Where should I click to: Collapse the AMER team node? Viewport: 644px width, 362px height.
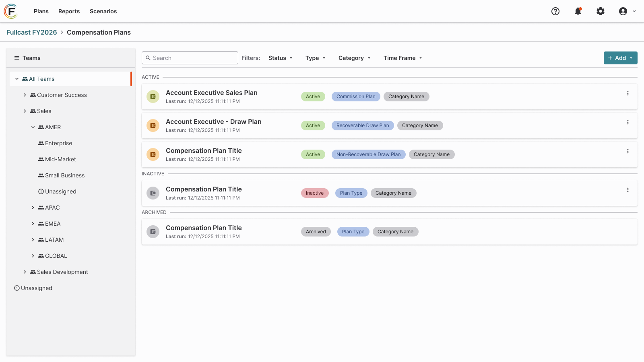pos(33,127)
